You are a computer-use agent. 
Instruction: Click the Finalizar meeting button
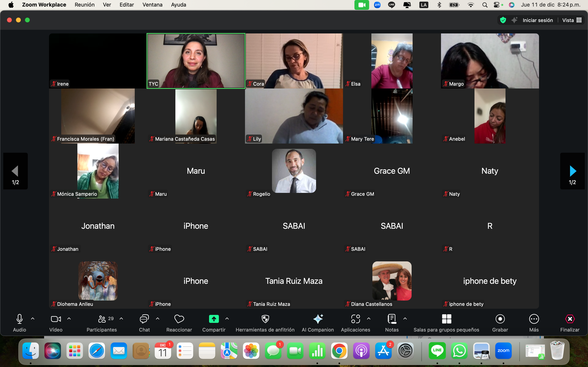[x=570, y=319]
